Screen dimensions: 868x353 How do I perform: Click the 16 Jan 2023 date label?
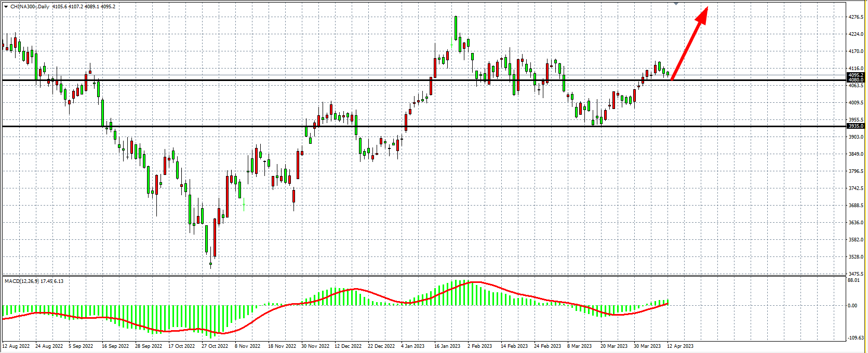(447, 346)
